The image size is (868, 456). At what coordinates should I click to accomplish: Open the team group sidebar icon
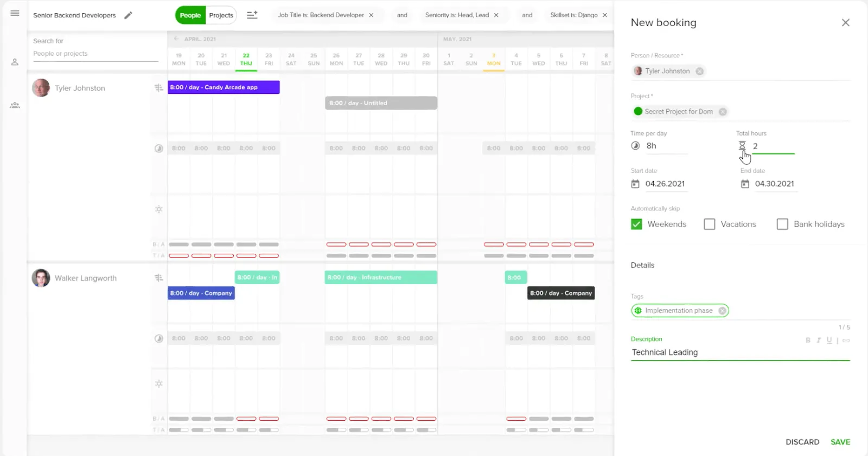15,105
